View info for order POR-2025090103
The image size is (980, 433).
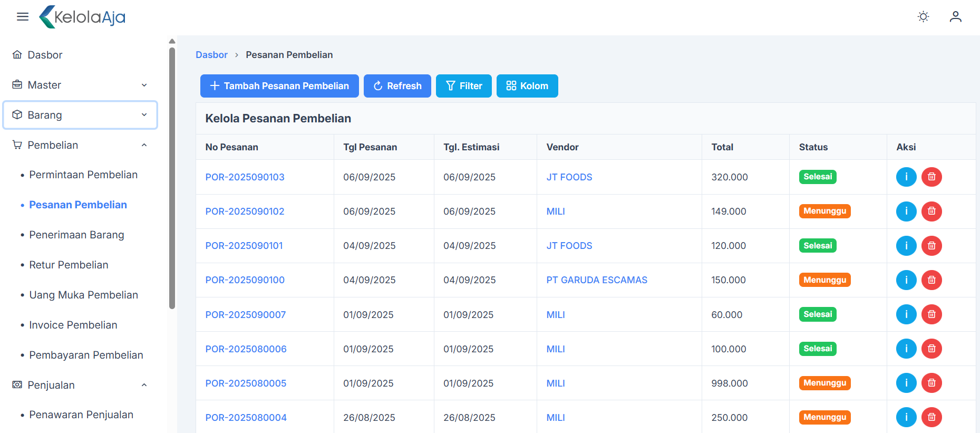906,177
